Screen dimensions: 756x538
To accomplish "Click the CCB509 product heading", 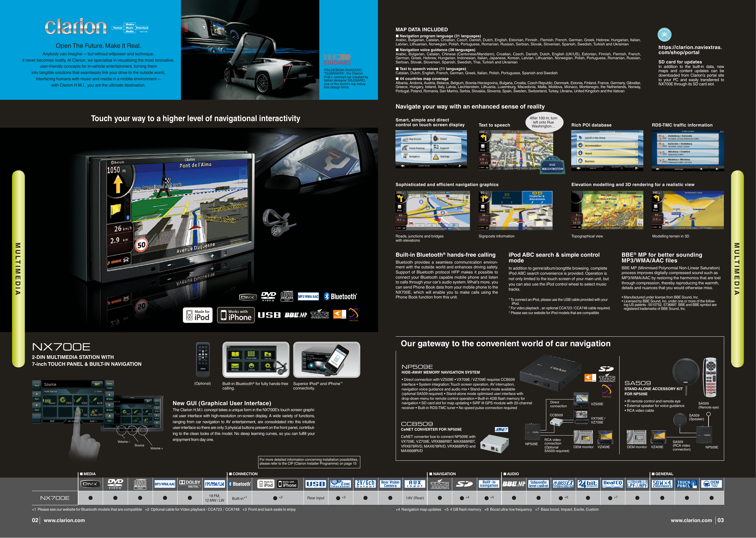I will coord(417,424).
